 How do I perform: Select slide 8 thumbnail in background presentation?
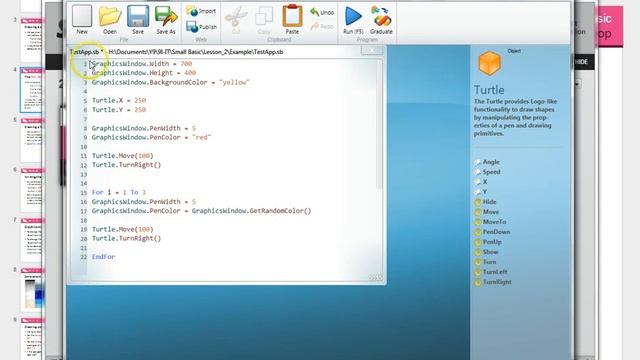point(31,289)
